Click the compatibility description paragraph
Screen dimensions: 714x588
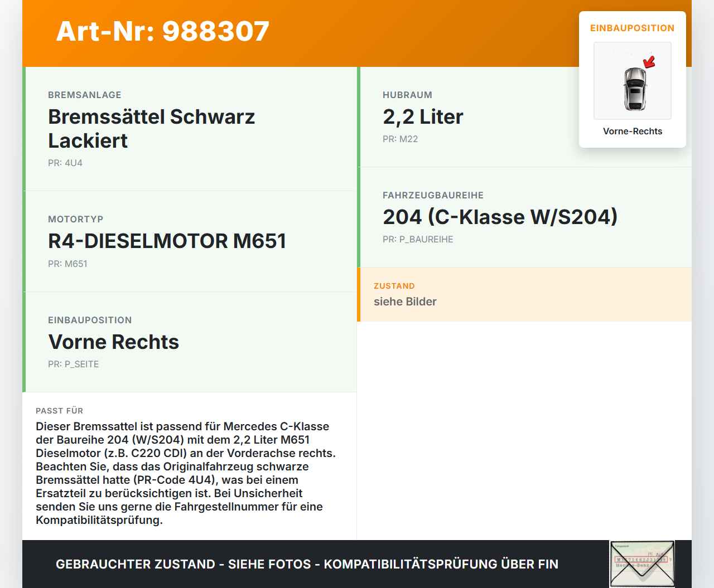point(186,473)
